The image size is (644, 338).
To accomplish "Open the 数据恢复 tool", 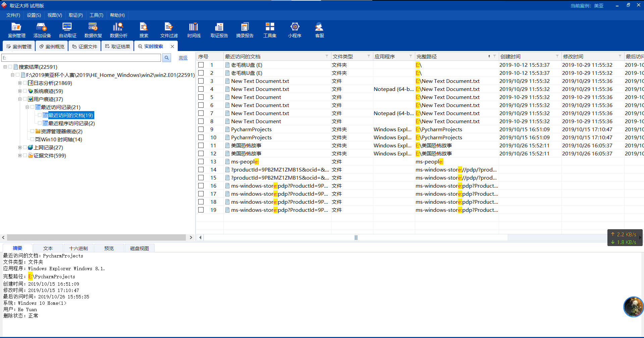I will point(93,30).
